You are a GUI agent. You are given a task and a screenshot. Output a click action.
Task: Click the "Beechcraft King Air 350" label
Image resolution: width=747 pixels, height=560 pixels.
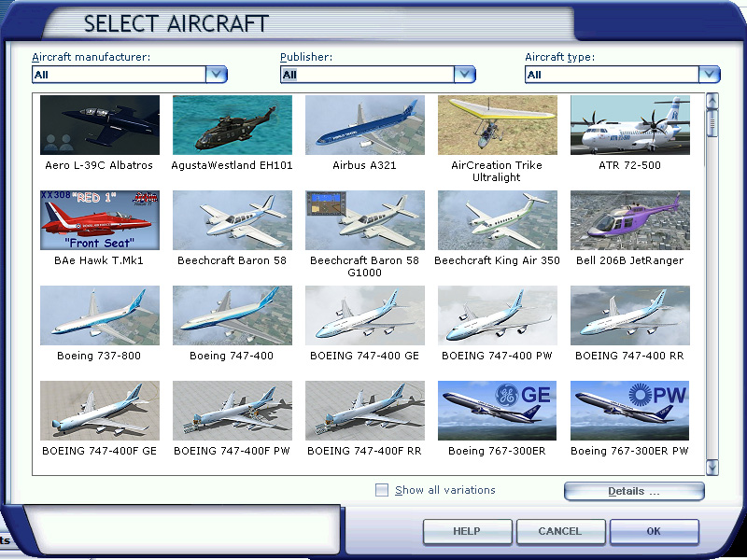(497, 260)
